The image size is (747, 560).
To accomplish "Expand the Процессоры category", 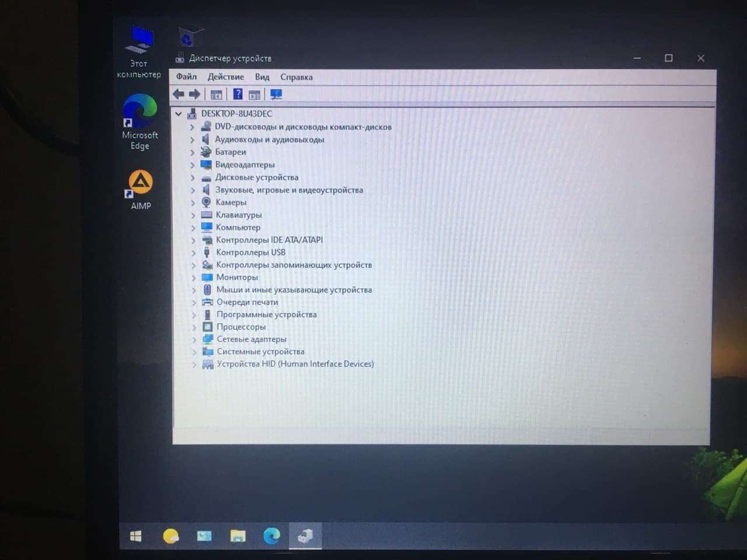I will [194, 327].
